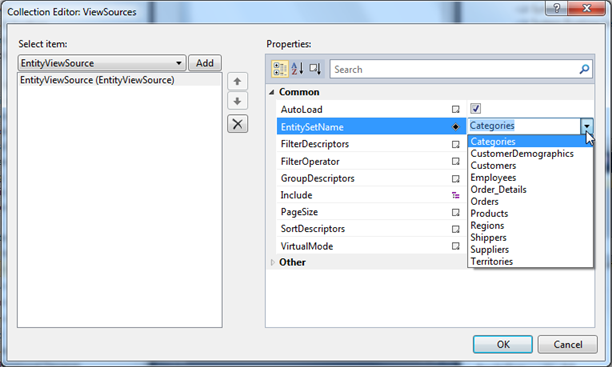Click advanced options square next to VirtualMode
Screen dimensions: 612x367
[455, 246]
